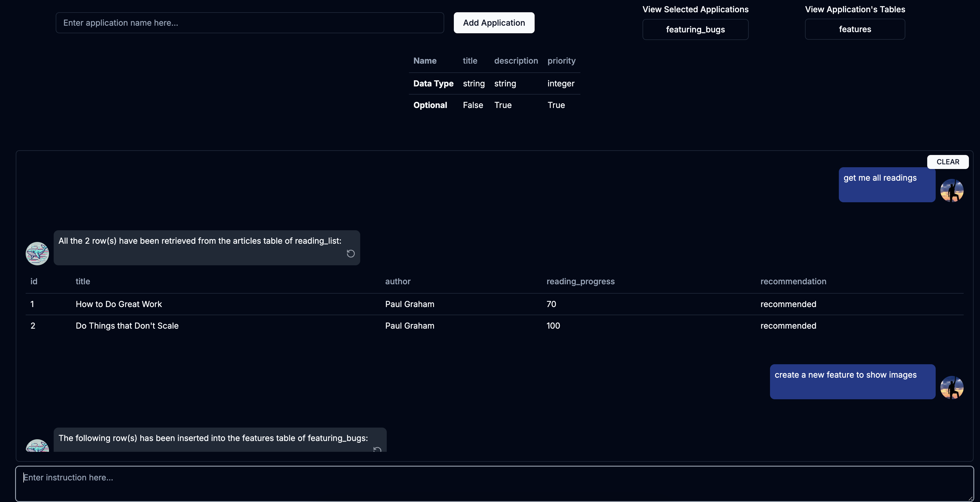Open the features table selector dropdown
The width and height of the screenshot is (980, 502).
pos(855,29)
